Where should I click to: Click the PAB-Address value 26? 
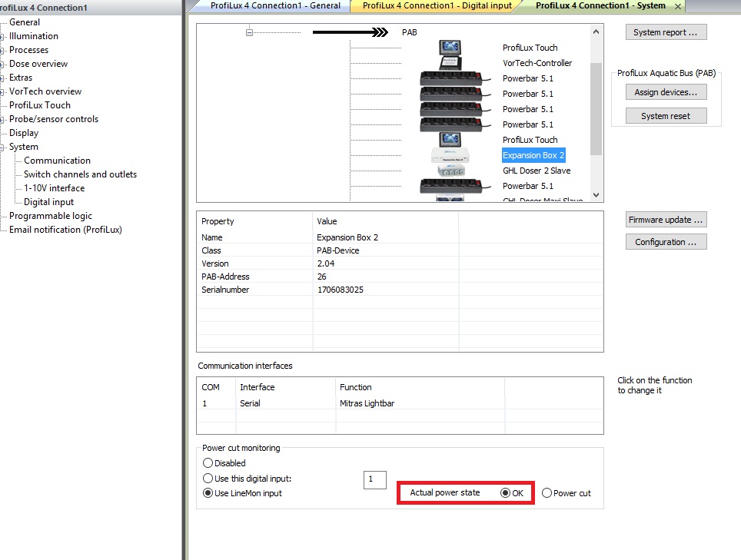tap(322, 277)
